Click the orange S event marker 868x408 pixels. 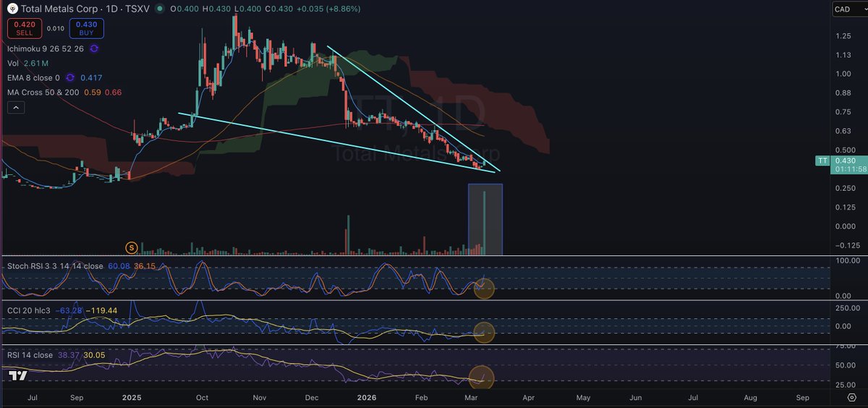coord(131,247)
